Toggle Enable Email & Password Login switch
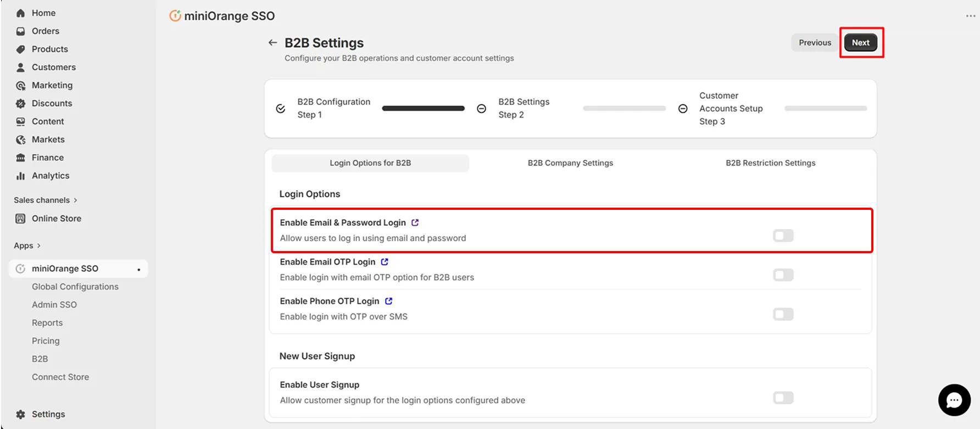 coord(783,236)
